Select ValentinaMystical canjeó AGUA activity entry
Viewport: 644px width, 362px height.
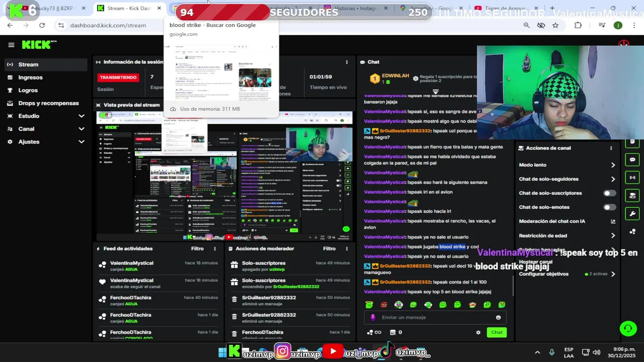click(x=158, y=266)
